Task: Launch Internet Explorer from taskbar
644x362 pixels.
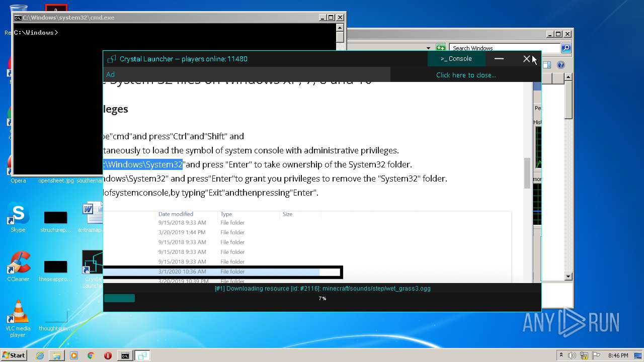Action: (x=40, y=355)
